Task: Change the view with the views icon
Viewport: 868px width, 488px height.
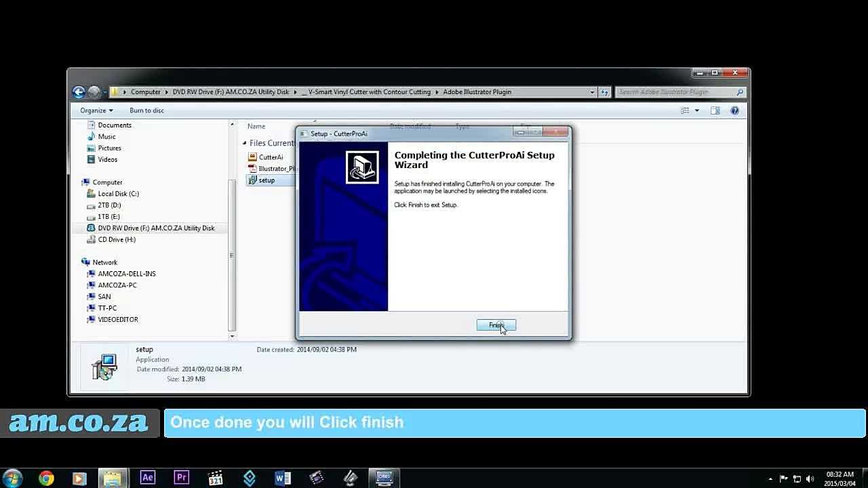Action: pyautogui.click(x=685, y=110)
